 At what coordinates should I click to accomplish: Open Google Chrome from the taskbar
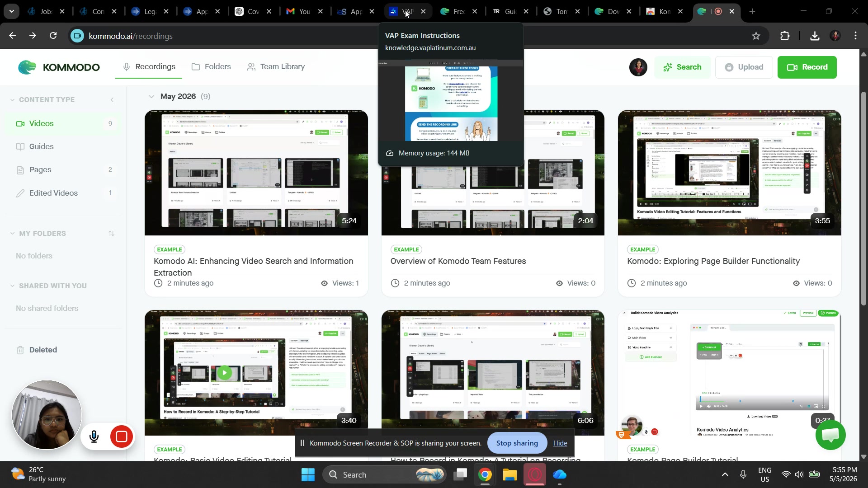(485, 475)
